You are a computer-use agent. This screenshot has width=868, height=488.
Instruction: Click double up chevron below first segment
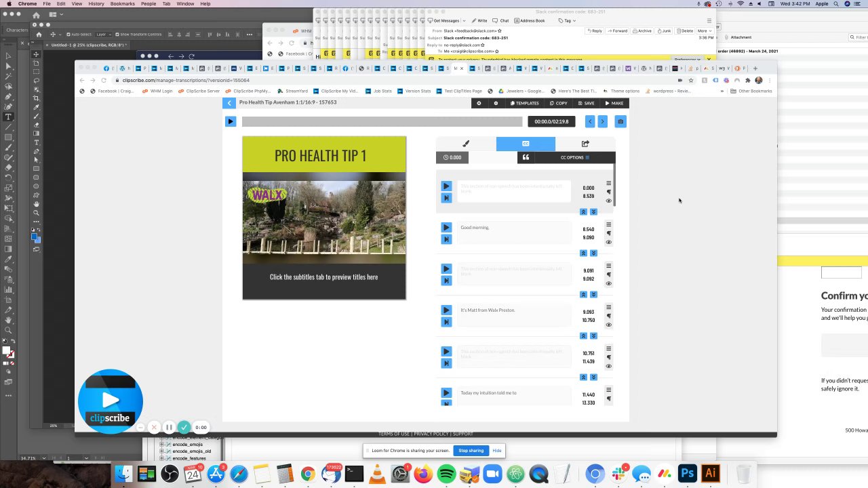click(x=583, y=212)
